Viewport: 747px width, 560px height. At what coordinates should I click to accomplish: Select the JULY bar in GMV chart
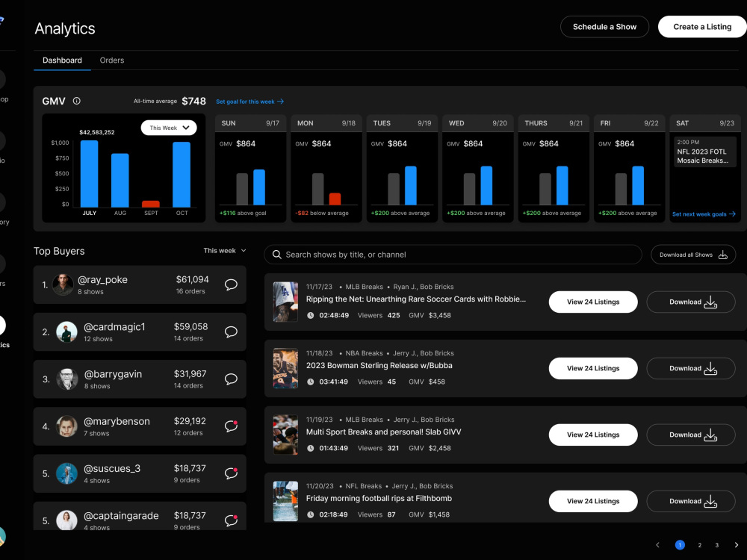tap(89, 174)
